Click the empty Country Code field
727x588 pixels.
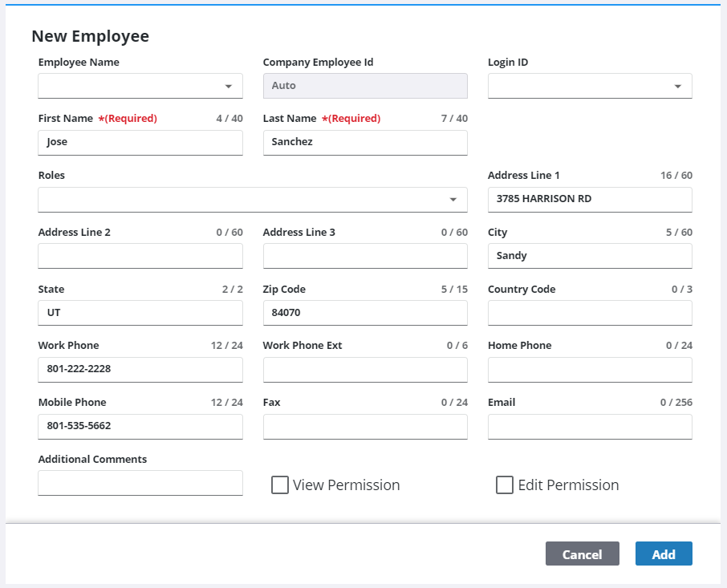coord(589,313)
